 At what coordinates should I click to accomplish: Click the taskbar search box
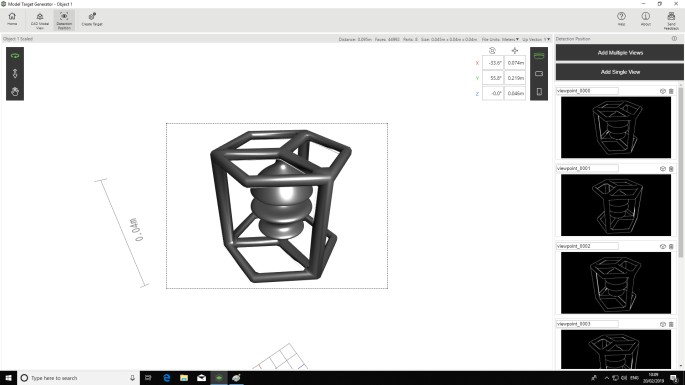[x=79, y=378]
